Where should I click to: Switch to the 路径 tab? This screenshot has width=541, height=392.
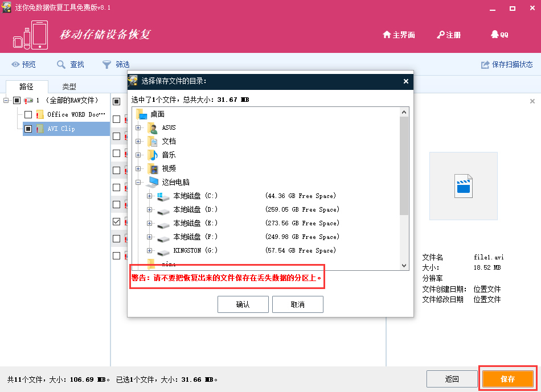point(27,86)
